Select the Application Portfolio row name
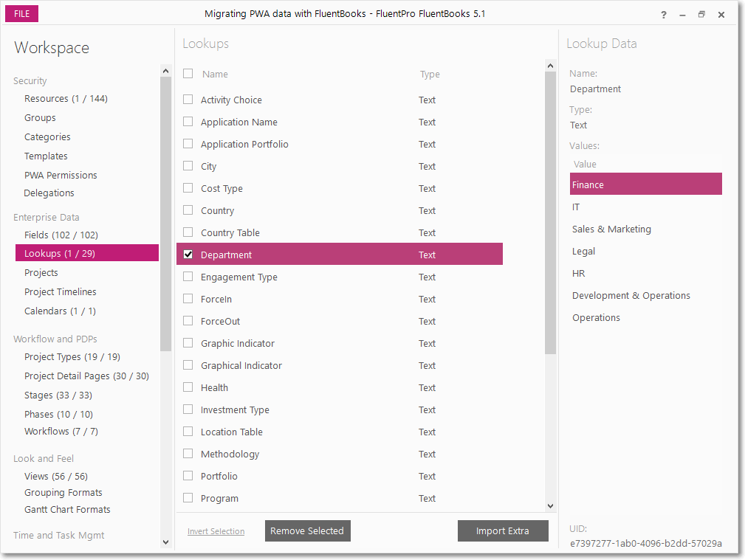The image size is (745, 560). click(x=244, y=145)
